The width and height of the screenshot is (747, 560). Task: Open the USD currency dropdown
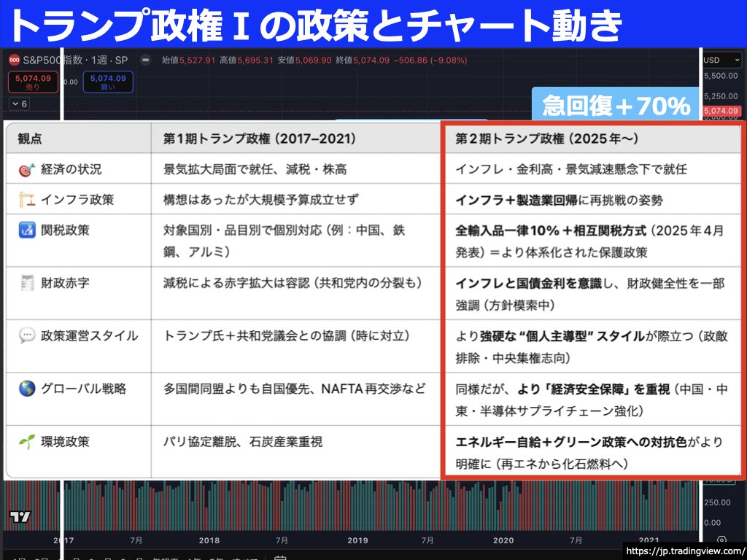[721, 61]
